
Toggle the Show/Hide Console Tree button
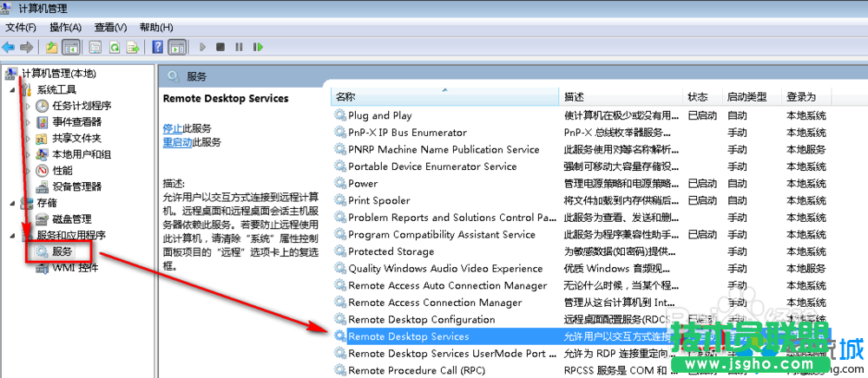[71, 47]
